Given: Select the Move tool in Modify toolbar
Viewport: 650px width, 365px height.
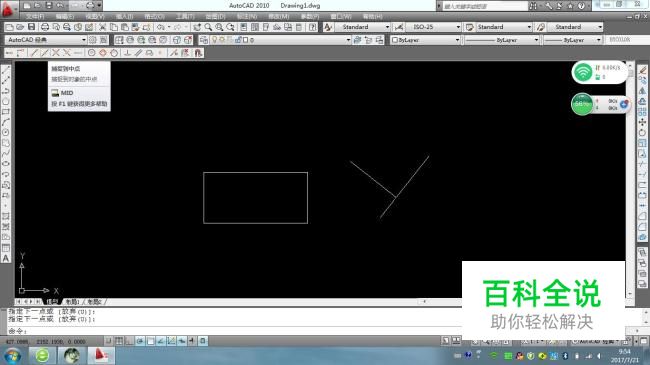Looking at the screenshot, I should (642, 122).
